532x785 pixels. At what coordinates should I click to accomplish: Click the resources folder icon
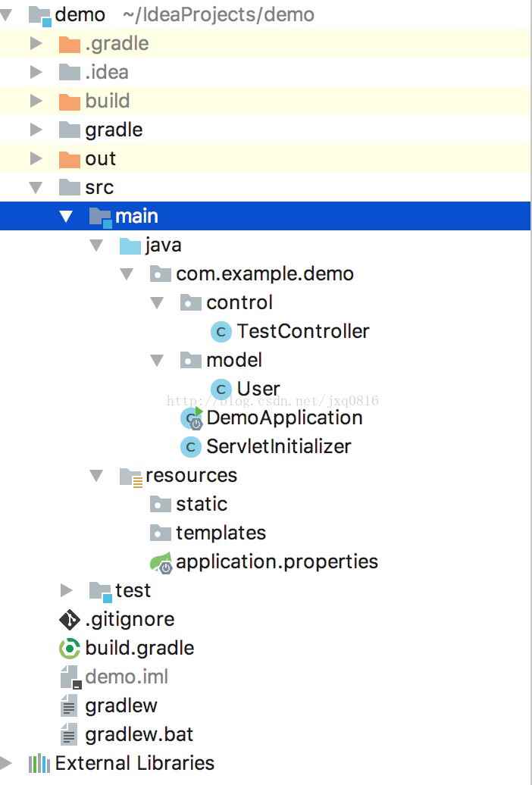(130, 477)
